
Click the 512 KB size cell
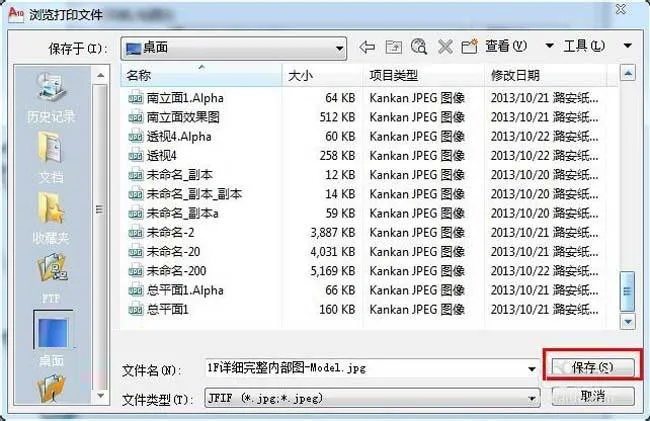click(337, 117)
